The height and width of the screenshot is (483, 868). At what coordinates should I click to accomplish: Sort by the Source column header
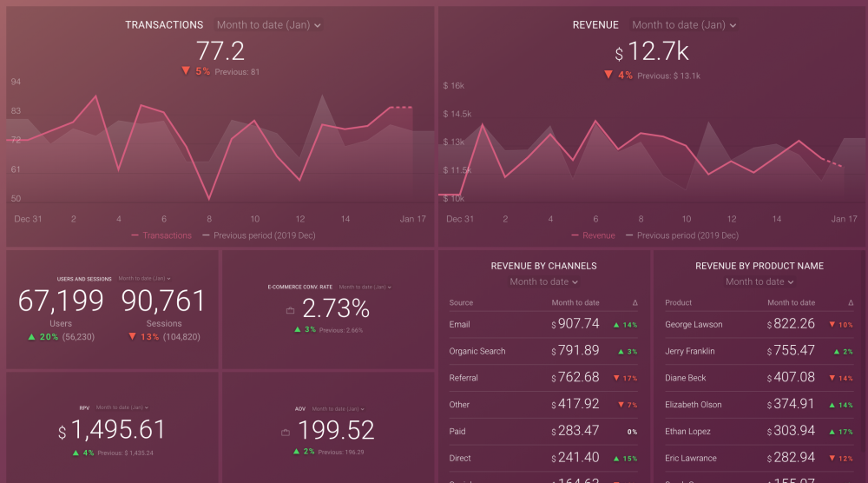point(461,302)
